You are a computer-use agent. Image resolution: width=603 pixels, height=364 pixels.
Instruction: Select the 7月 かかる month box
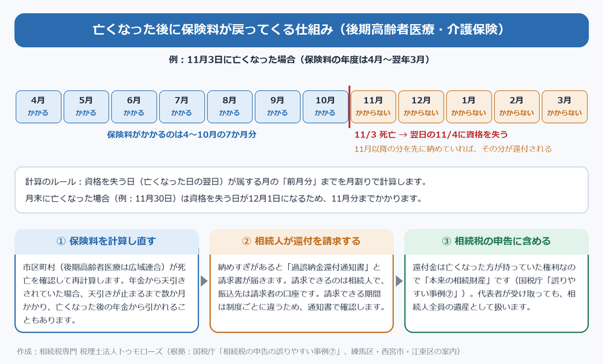pos(182,107)
